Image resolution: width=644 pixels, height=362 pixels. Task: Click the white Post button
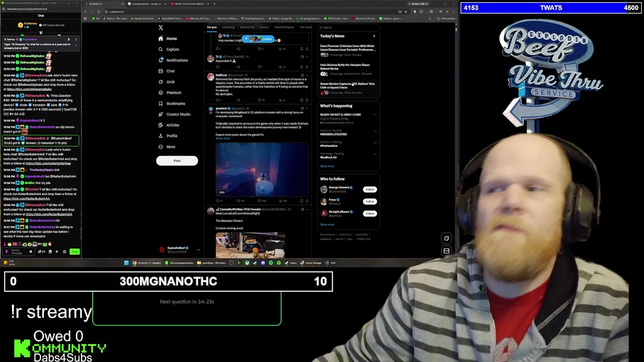coord(177,161)
